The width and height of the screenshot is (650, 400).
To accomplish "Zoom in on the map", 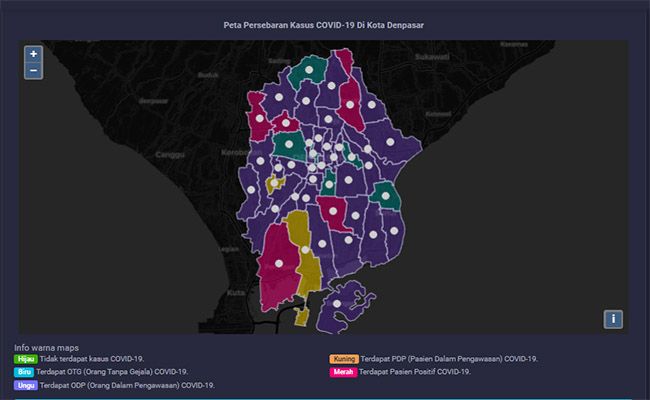I will click(x=33, y=54).
